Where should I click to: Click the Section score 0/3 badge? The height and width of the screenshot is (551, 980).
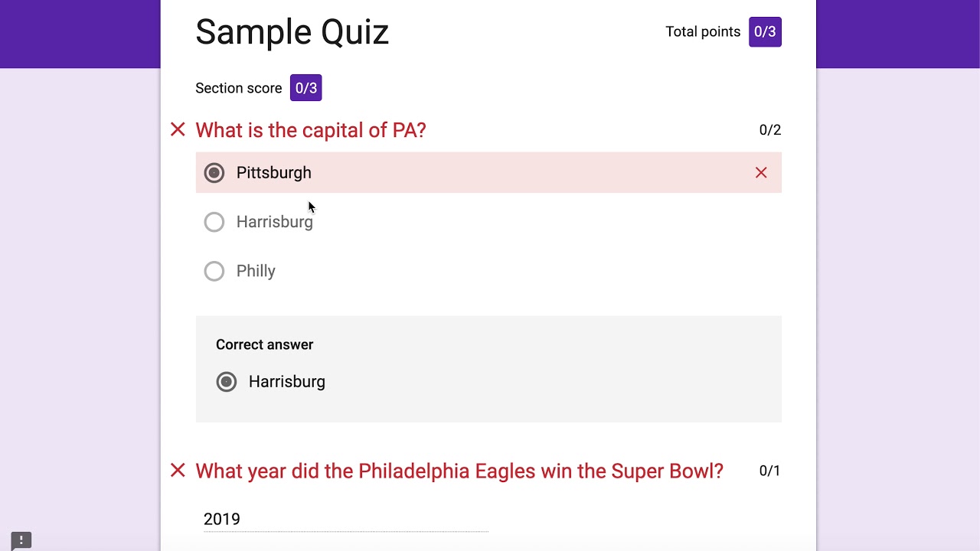pyautogui.click(x=305, y=88)
